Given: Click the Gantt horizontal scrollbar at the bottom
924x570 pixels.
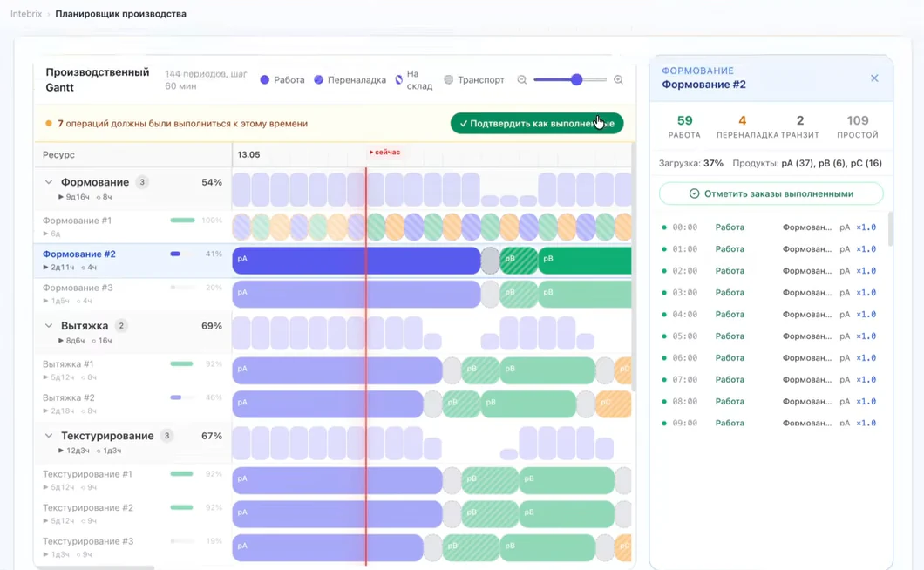Looking at the screenshot, I should point(94,567).
